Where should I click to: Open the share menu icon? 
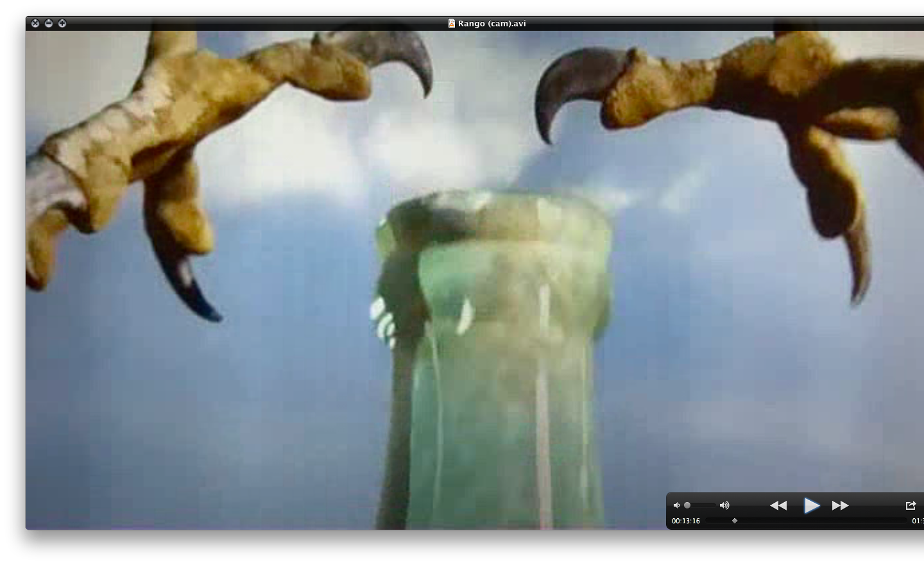coord(911,505)
